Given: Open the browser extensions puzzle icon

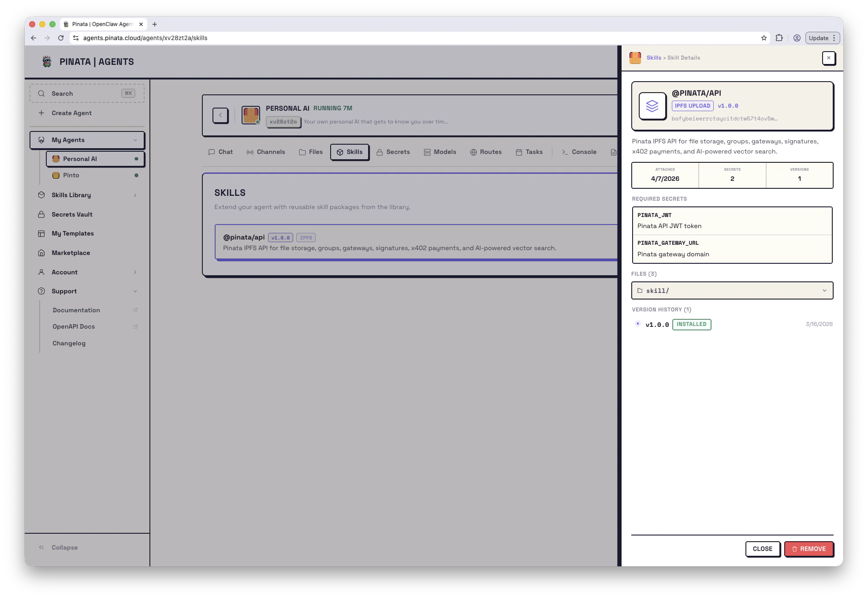Looking at the screenshot, I should (779, 38).
